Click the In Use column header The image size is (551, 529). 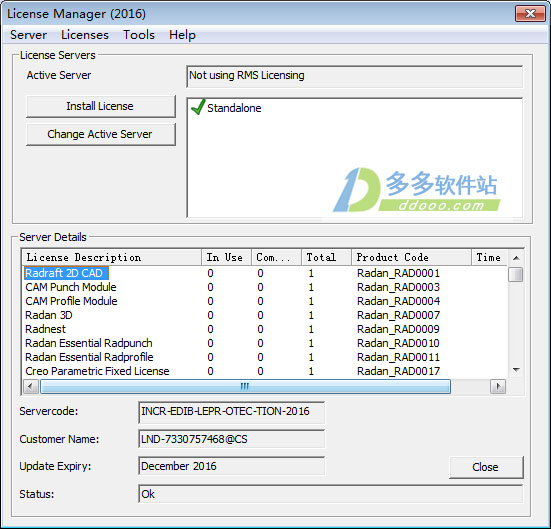click(226, 257)
